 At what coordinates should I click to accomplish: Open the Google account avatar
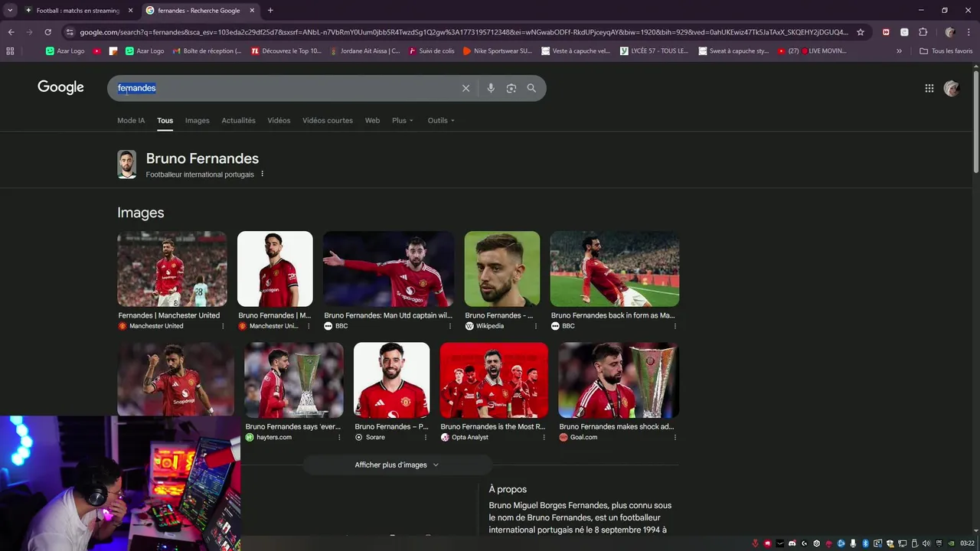click(x=952, y=88)
